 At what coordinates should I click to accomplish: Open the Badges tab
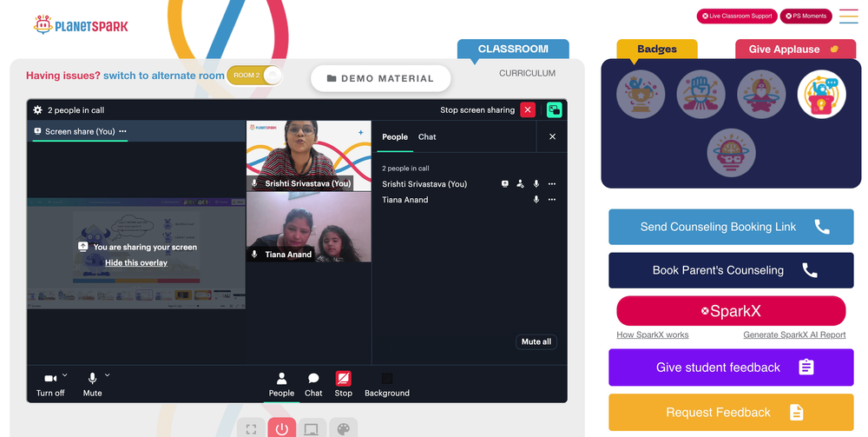pyautogui.click(x=656, y=49)
